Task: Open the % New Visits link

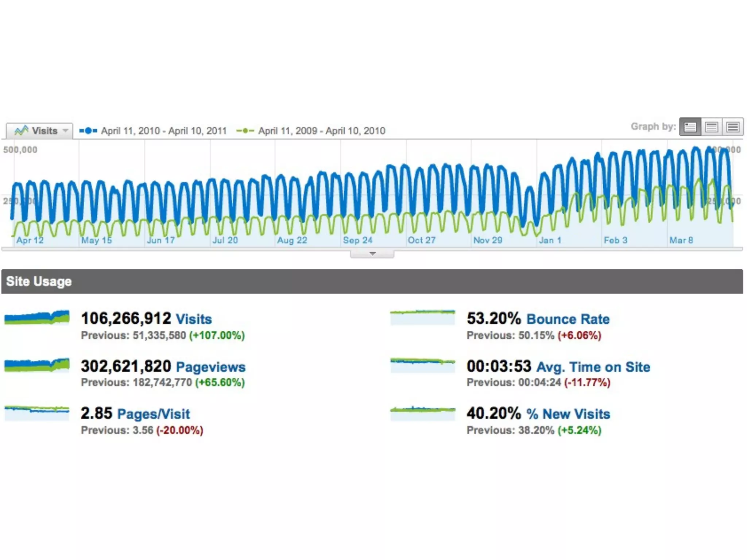Action: (x=568, y=414)
